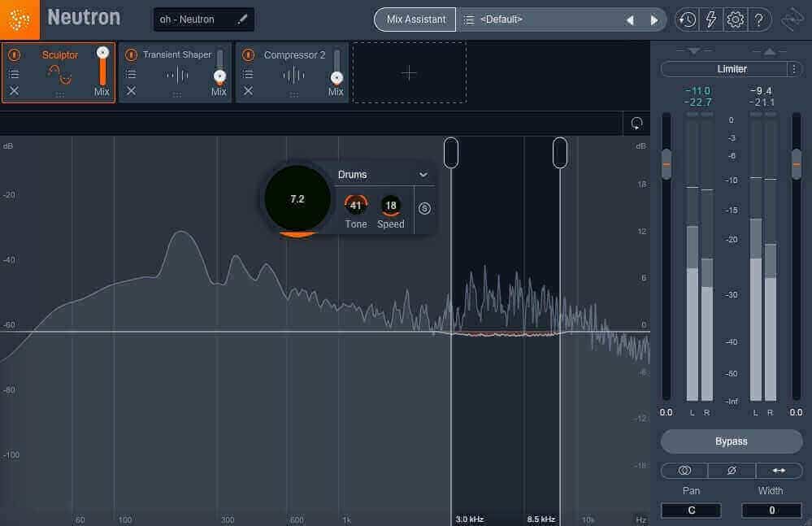Remove the Compressor 2 module

click(248, 90)
